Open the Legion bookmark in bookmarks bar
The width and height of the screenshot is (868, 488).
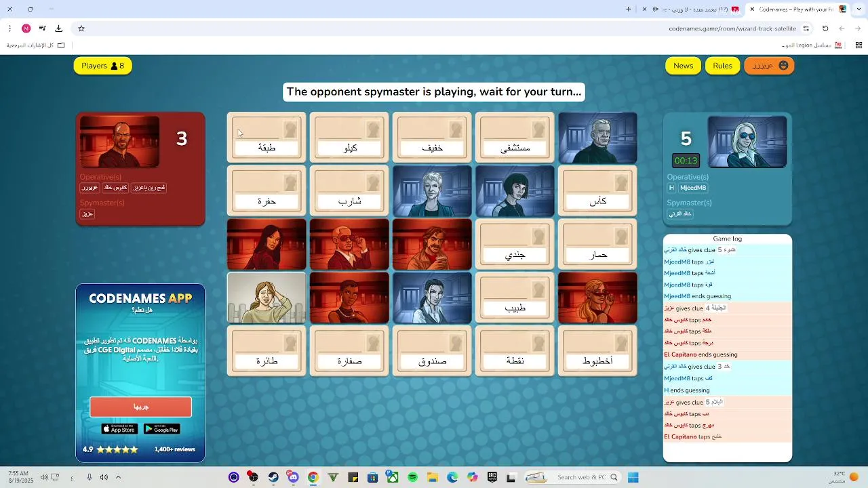[x=811, y=45]
